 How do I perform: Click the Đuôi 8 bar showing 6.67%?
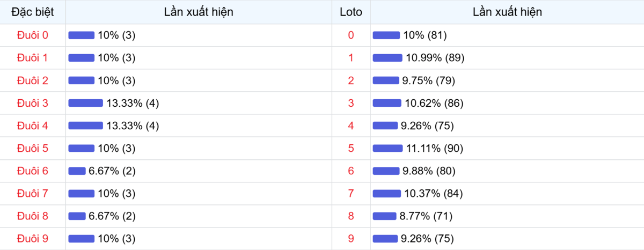pyautogui.click(x=77, y=216)
